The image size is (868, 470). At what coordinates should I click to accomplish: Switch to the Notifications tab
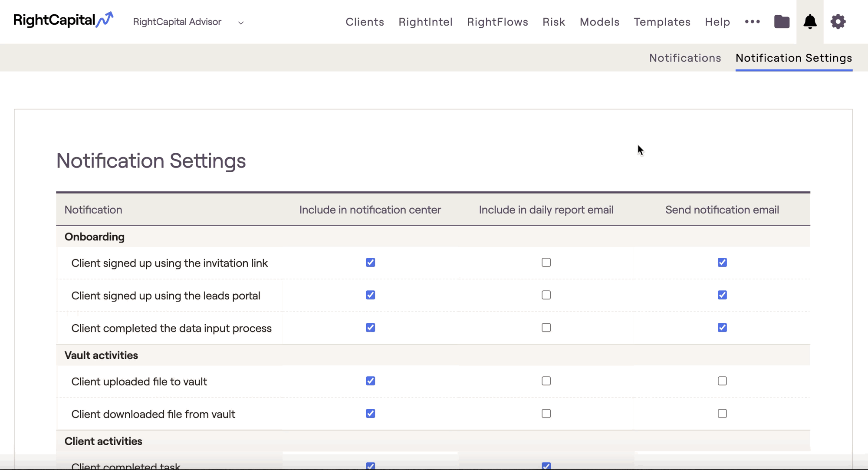(x=685, y=58)
